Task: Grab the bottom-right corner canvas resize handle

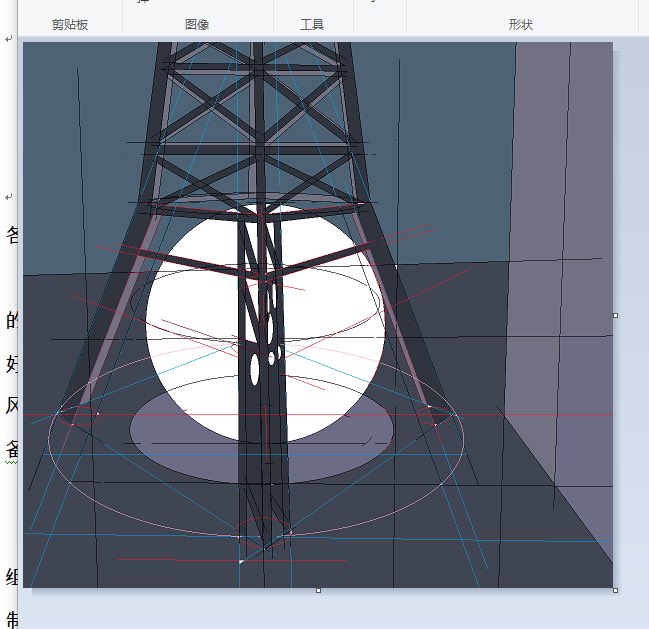Action: pos(615,591)
